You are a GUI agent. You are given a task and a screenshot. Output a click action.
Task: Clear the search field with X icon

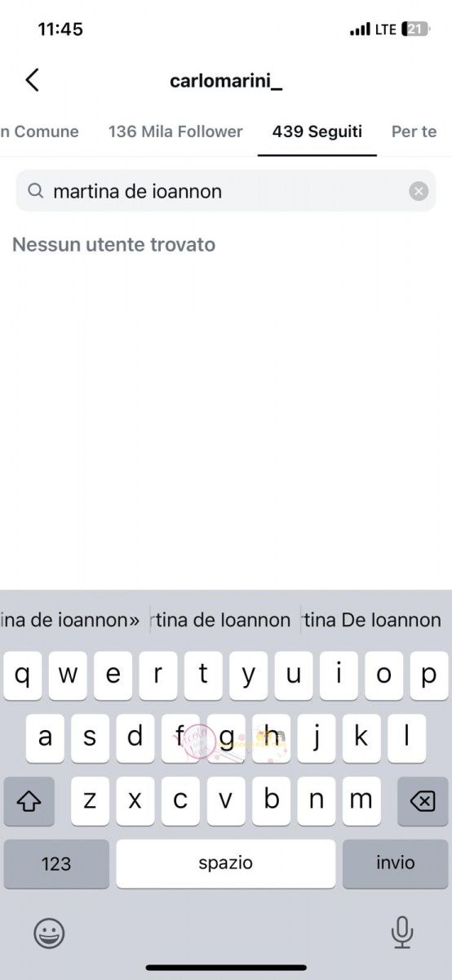(419, 191)
